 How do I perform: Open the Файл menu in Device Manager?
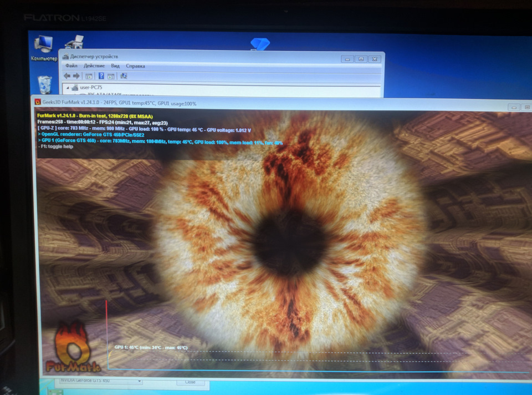coord(71,65)
